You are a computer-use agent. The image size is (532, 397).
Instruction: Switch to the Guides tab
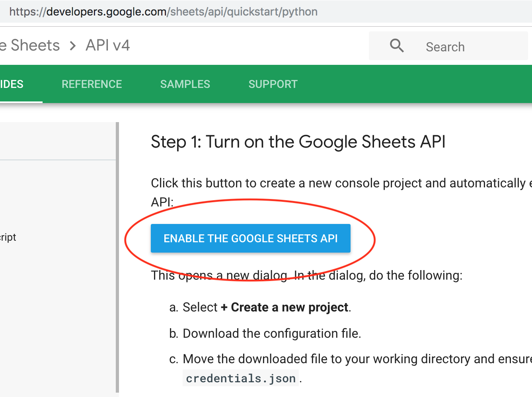(13, 84)
